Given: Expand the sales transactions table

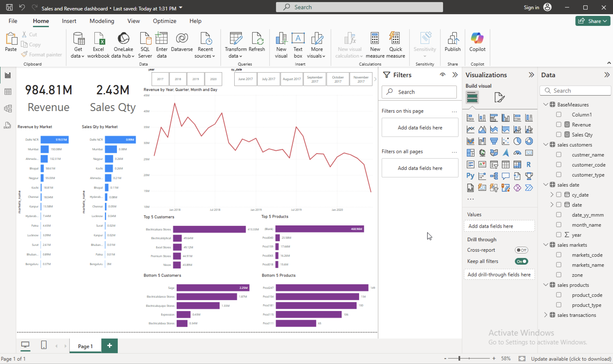Looking at the screenshot, I should tap(545, 315).
